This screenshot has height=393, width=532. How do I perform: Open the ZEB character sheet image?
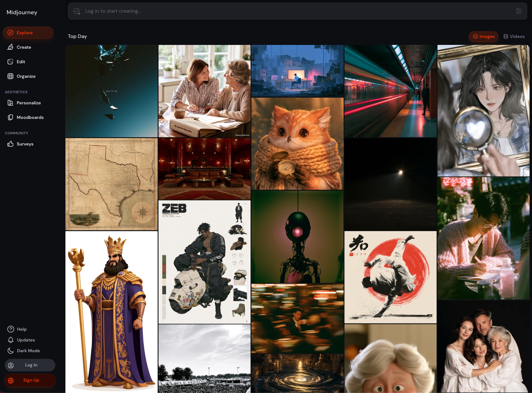click(204, 262)
